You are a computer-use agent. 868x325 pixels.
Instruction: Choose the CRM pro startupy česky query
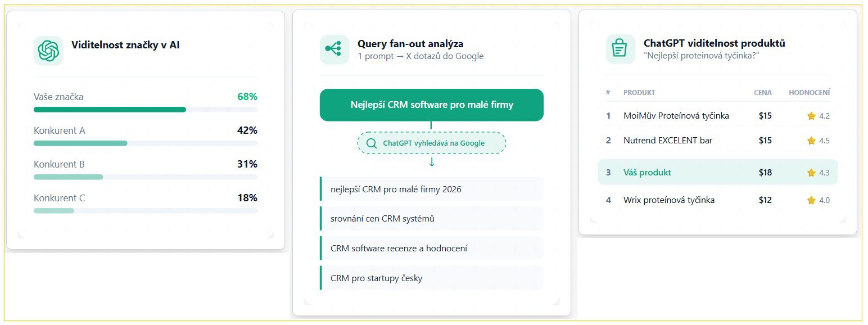pyautogui.click(x=431, y=278)
